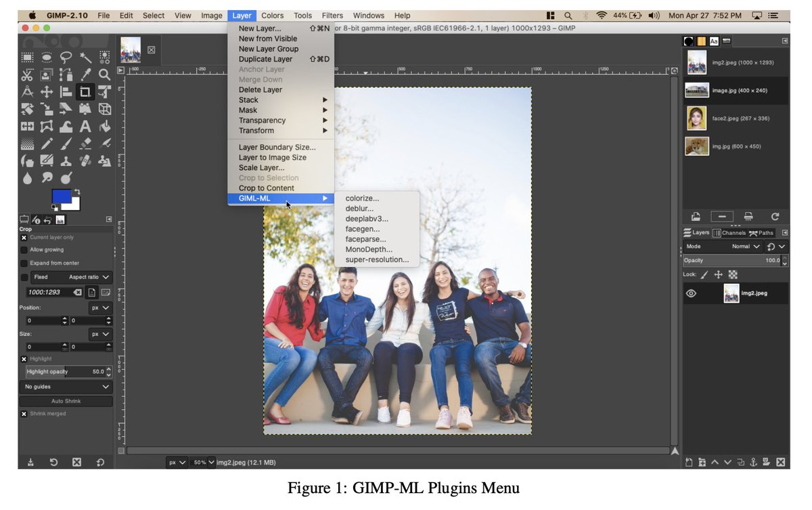The image size is (812, 510).
Task: Toggle the Highlight checkbox
Action: coord(24,359)
